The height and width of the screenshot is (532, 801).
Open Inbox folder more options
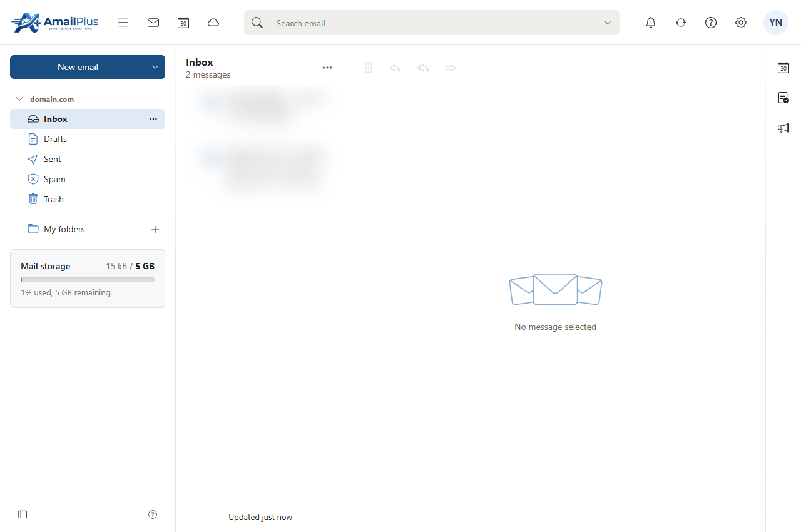pyautogui.click(x=153, y=119)
